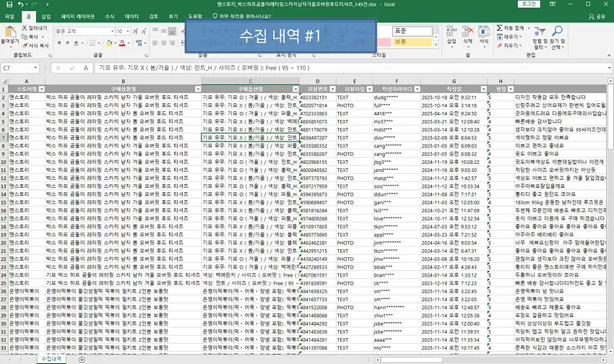Toggle bold formatting
Screen dimensions: 614x364
(59, 43)
